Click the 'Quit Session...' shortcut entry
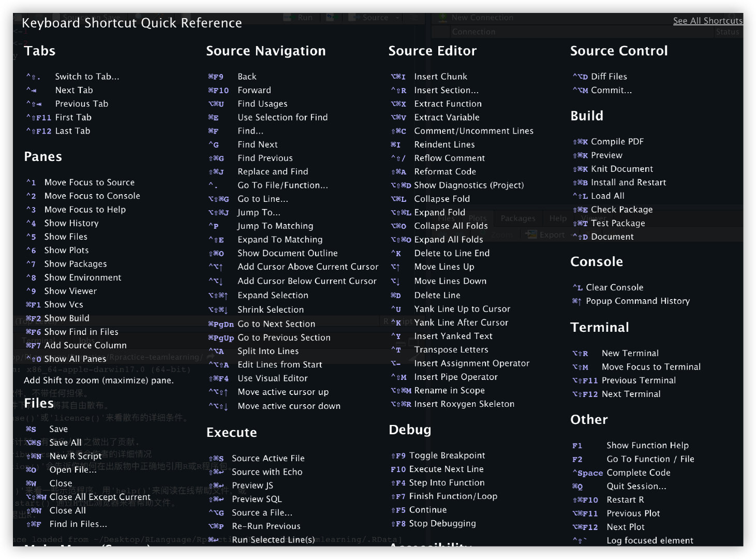 pyautogui.click(x=619, y=486)
